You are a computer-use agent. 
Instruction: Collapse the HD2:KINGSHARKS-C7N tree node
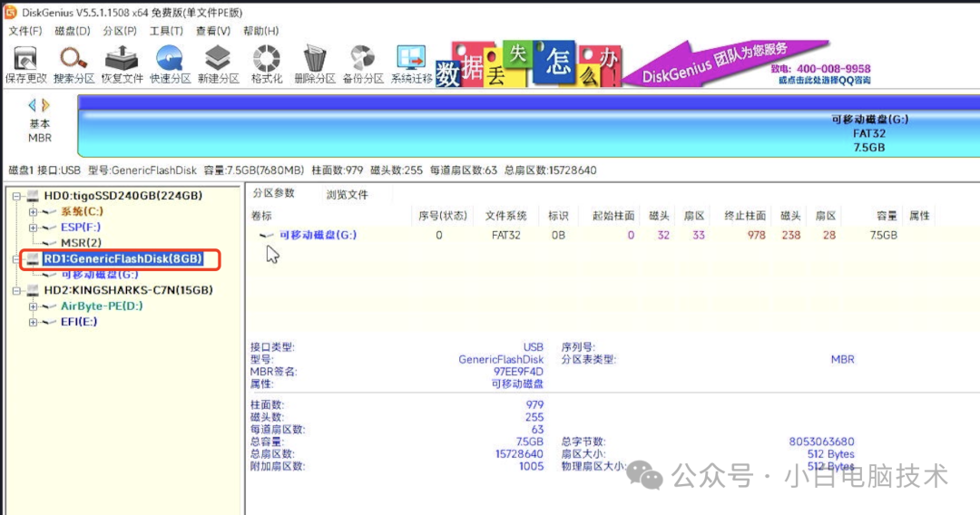click(x=17, y=290)
